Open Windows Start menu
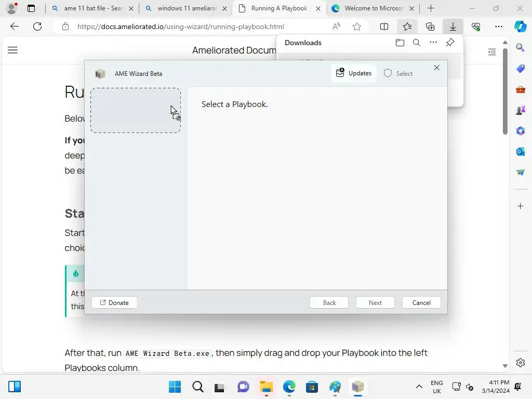Image resolution: width=532 pixels, height=399 pixels. click(x=175, y=387)
